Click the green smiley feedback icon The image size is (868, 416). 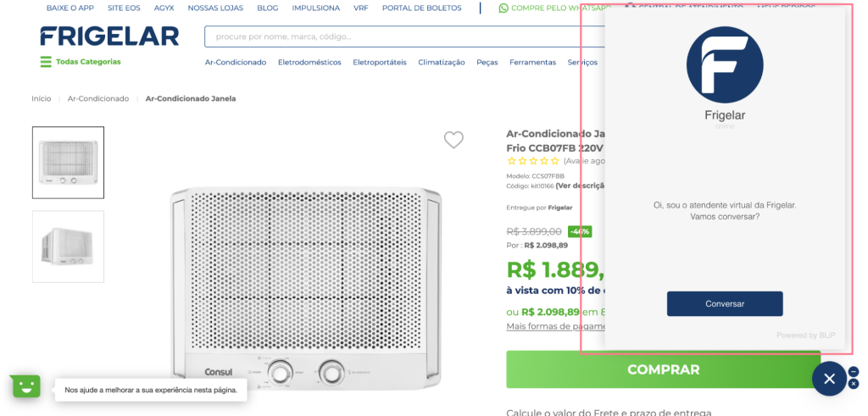click(x=26, y=386)
